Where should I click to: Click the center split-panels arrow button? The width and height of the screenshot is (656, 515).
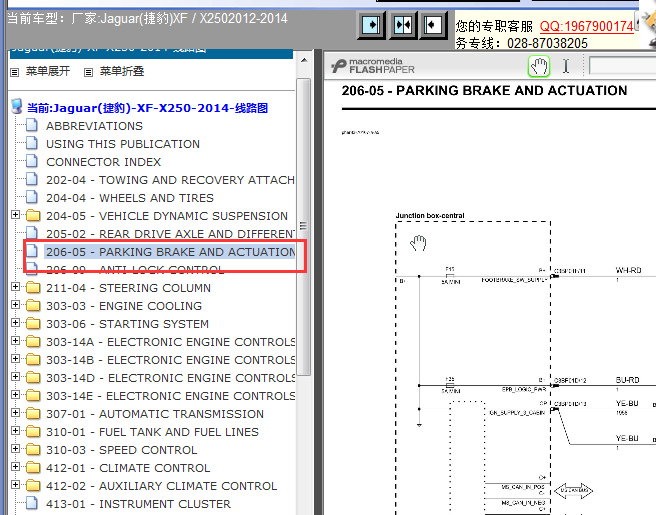pos(403,26)
